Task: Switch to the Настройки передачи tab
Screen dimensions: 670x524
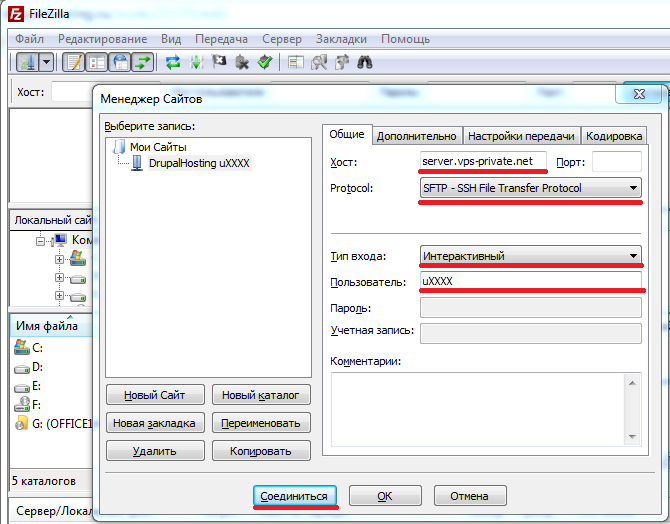Action: point(521,136)
